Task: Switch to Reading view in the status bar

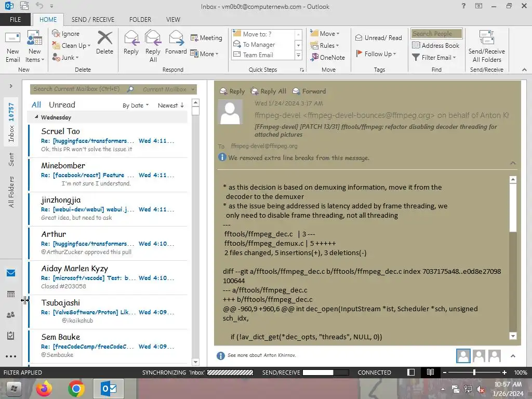Action: click(x=430, y=372)
